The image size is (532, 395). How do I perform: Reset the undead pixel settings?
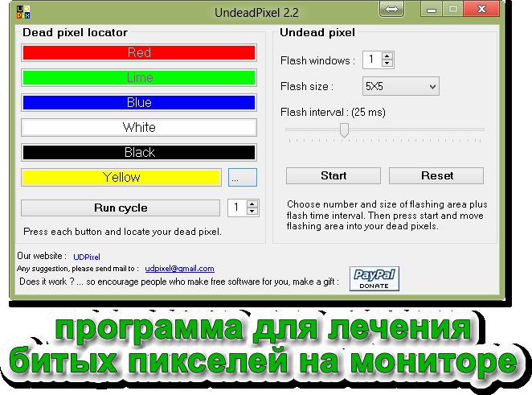pyautogui.click(x=436, y=175)
